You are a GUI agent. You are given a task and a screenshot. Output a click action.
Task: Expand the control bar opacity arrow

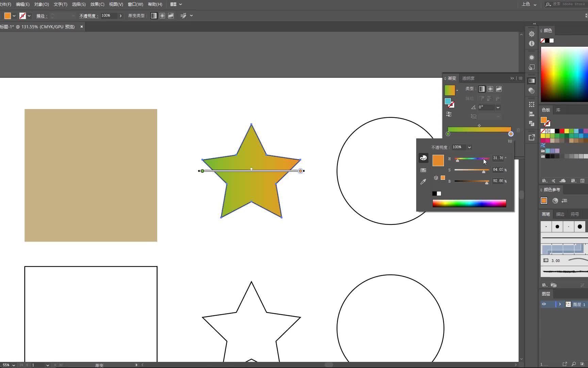[x=120, y=16]
